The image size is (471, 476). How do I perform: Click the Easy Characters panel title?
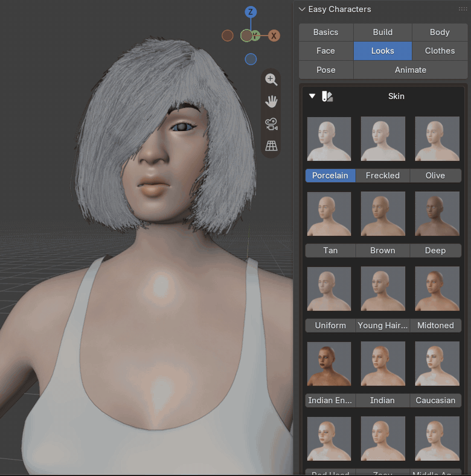tap(339, 10)
